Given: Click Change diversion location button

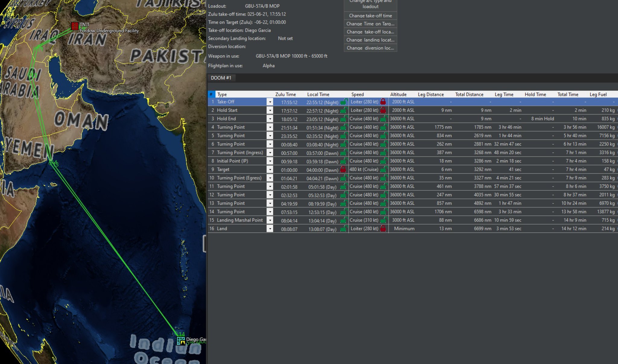Looking at the screenshot, I should click(370, 48).
